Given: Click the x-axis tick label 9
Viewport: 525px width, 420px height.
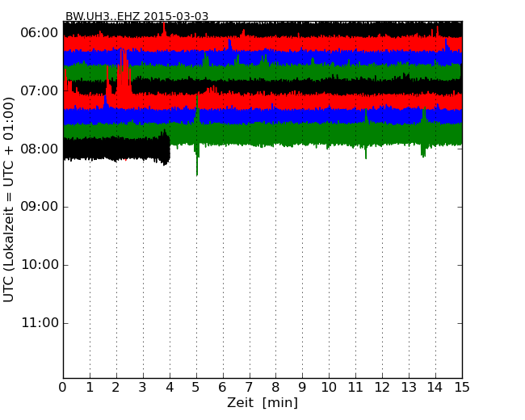Looking at the screenshot, I should coord(302,388).
